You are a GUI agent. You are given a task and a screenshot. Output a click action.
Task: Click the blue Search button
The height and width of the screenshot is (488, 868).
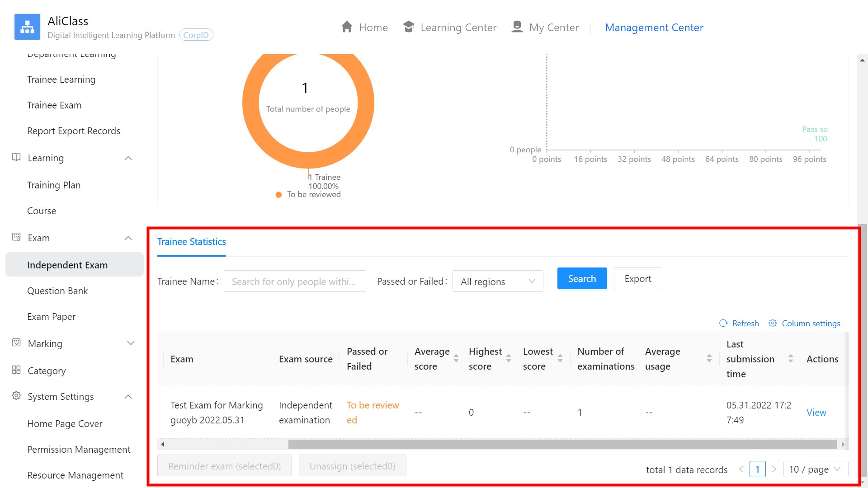(582, 278)
